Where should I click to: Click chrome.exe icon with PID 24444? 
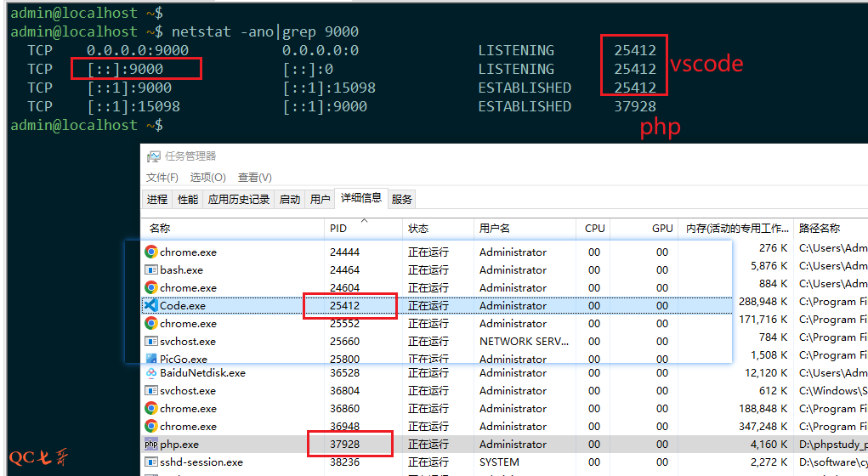click(x=151, y=252)
